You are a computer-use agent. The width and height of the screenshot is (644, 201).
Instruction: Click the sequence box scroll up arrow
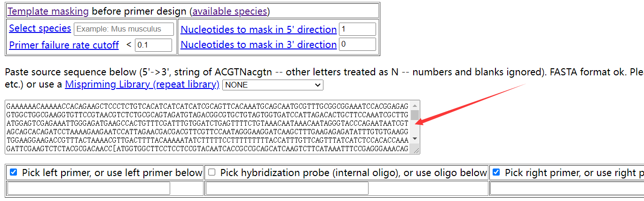(x=415, y=105)
